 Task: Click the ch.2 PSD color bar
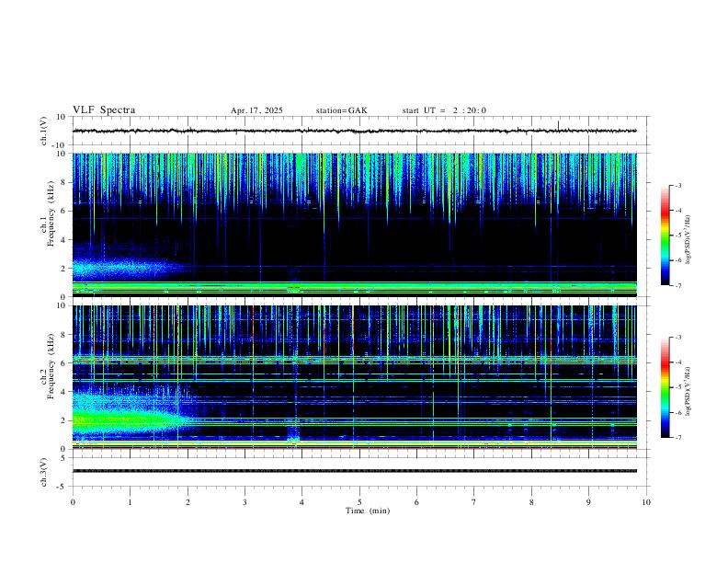pos(665,387)
